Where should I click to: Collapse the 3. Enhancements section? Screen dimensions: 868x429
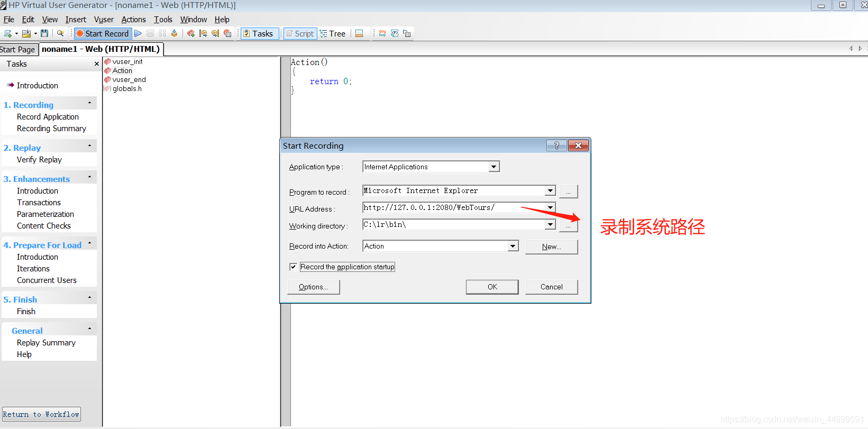pyautogui.click(x=89, y=177)
